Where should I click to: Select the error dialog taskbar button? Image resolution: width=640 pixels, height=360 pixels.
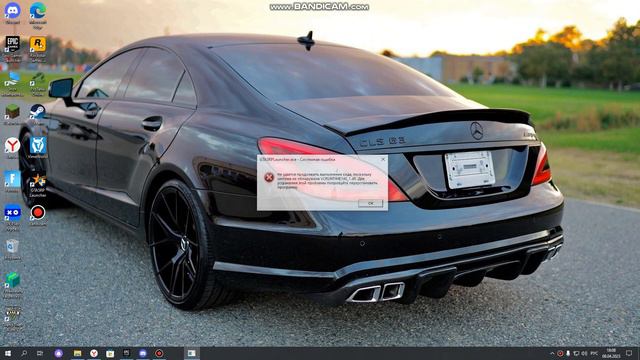click(x=191, y=353)
